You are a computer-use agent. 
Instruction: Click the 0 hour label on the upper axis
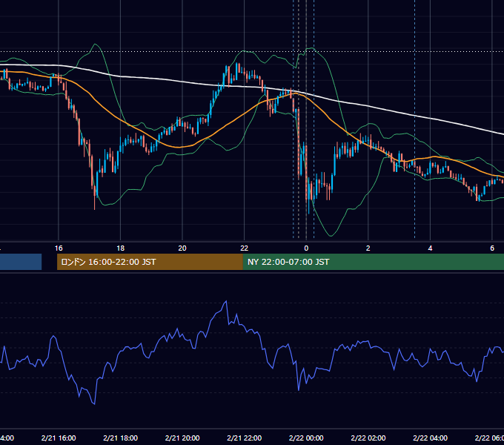(x=306, y=248)
